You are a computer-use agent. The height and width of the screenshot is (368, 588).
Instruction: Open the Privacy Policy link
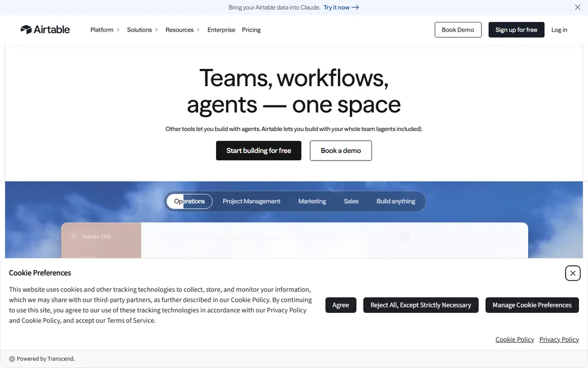pos(559,340)
